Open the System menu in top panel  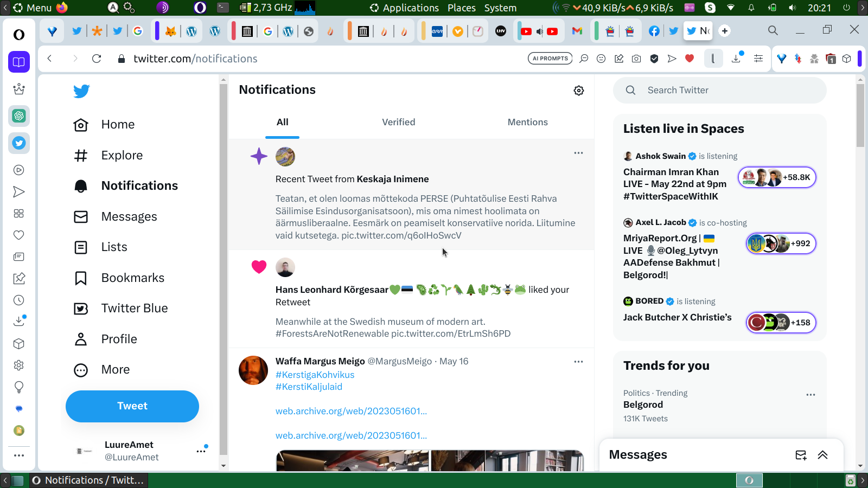click(x=500, y=8)
